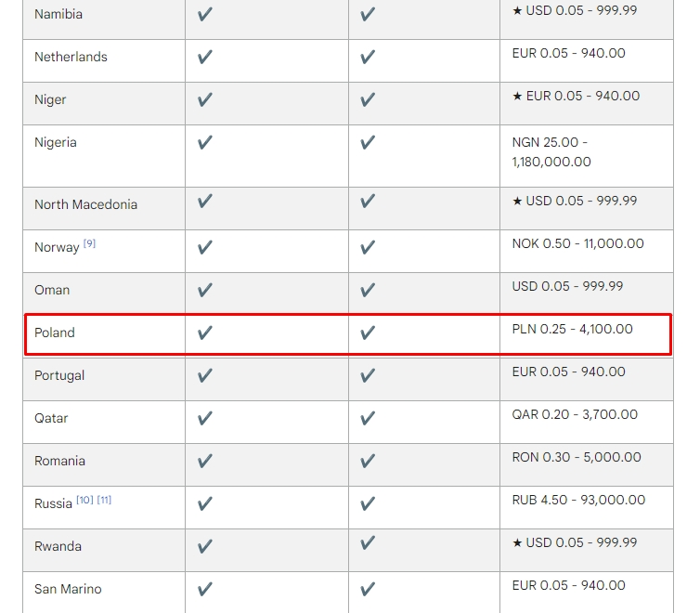
Task: Open footnote 10 link beside Russia
Action: (84, 500)
